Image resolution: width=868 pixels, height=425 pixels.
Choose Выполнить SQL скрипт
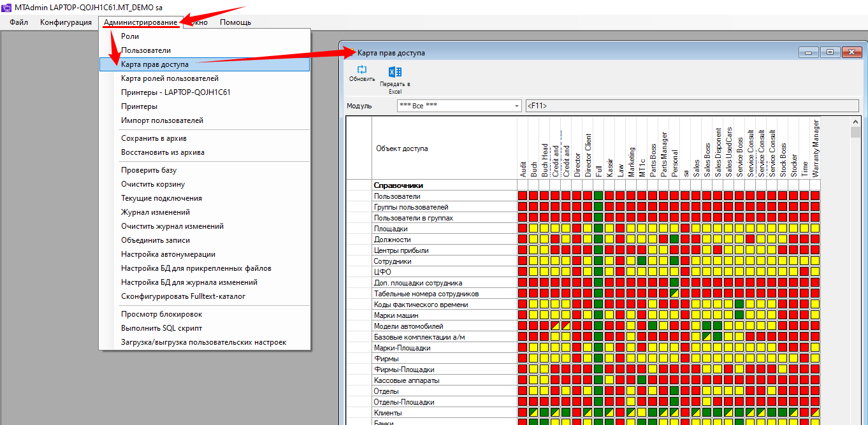[161, 328]
